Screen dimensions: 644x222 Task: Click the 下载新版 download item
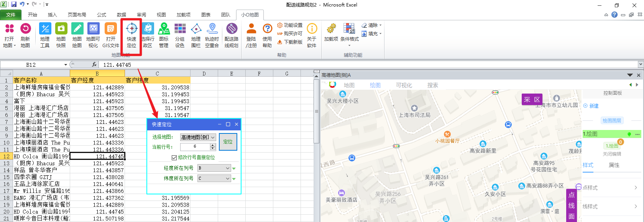point(290,42)
